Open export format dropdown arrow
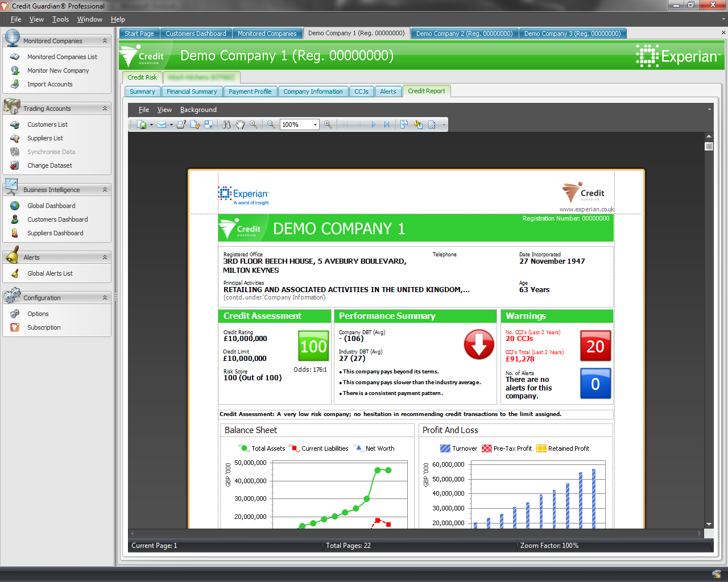 click(151, 124)
